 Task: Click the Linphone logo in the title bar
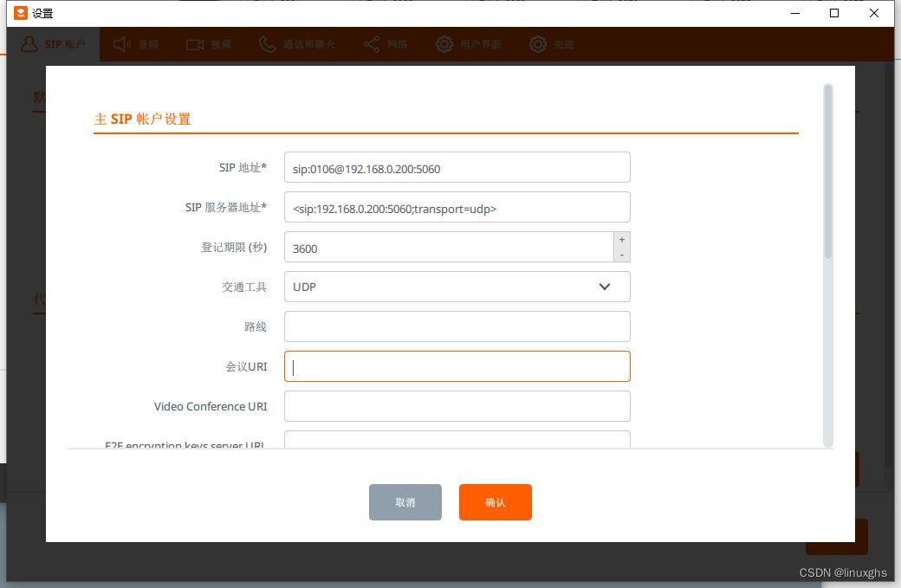click(x=21, y=13)
